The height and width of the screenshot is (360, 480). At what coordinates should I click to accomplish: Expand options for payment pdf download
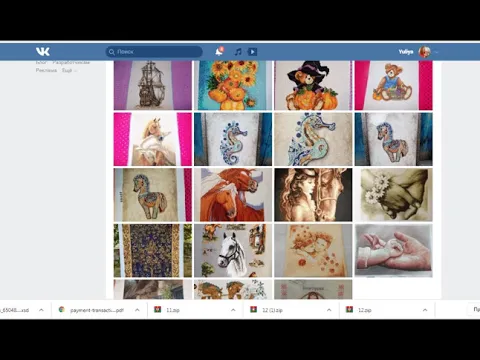click(x=137, y=310)
